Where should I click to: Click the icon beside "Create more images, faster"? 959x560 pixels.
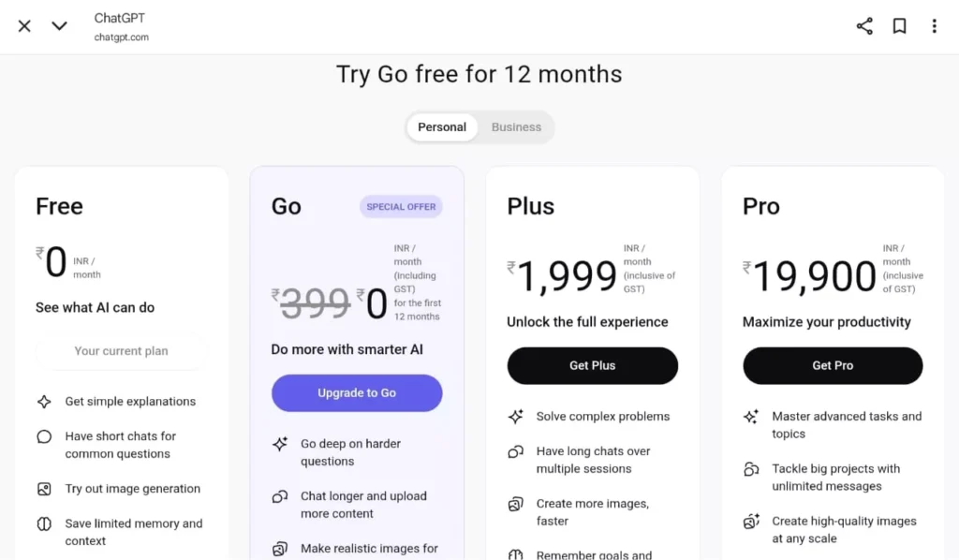point(516,504)
